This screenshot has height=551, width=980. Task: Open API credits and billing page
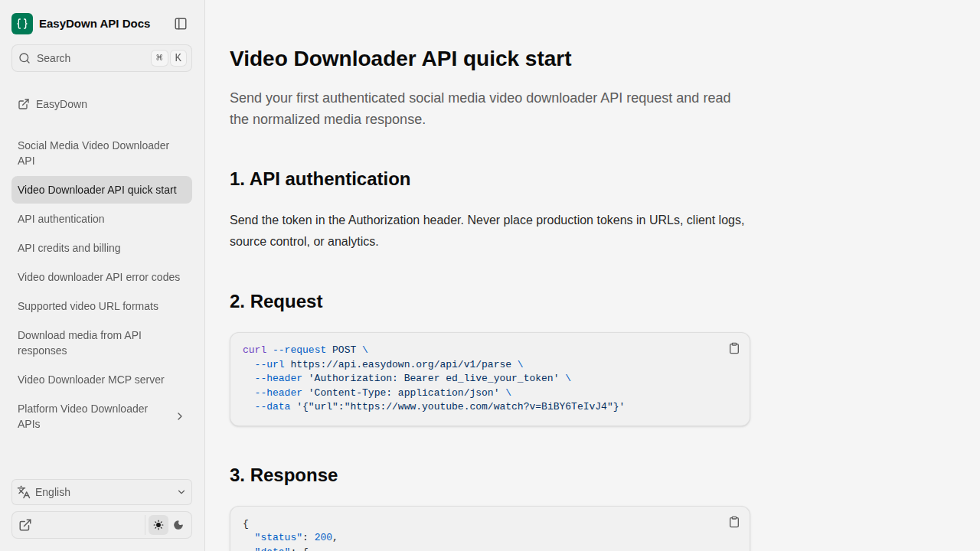pos(102,248)
